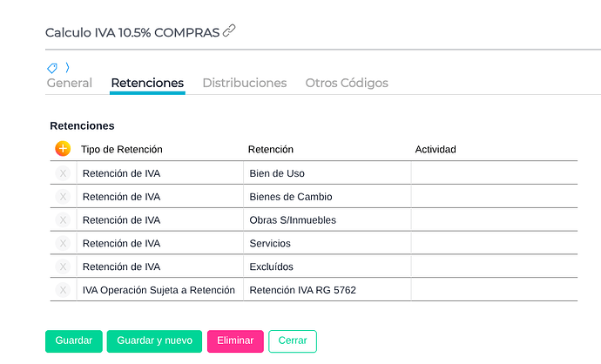The width and height of the screenshot is (601, 364).
Task: Select the Retenciones tab
Action: 147,84
